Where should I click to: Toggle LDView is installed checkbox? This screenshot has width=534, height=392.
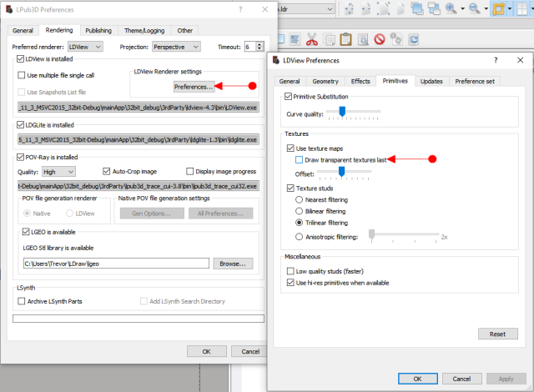[20, 59]
